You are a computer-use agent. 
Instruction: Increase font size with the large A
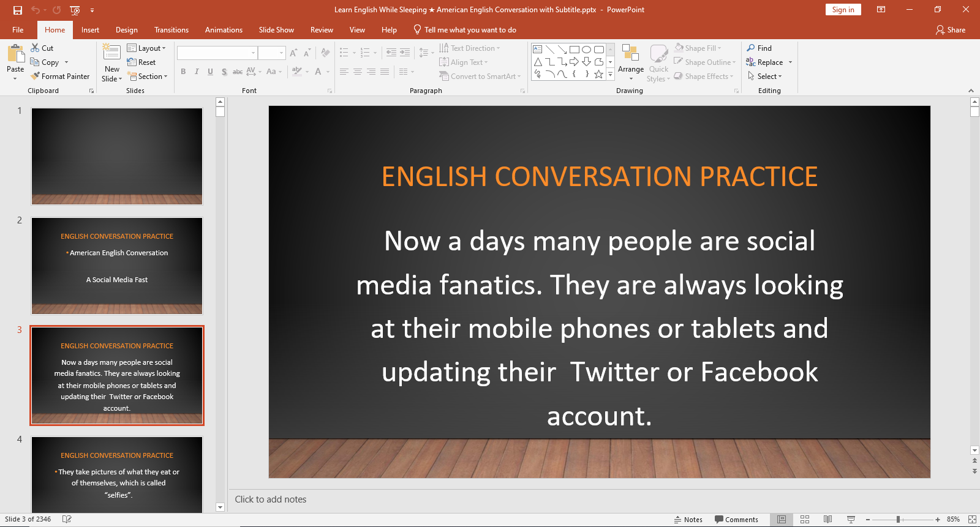(x=293, y=53)
